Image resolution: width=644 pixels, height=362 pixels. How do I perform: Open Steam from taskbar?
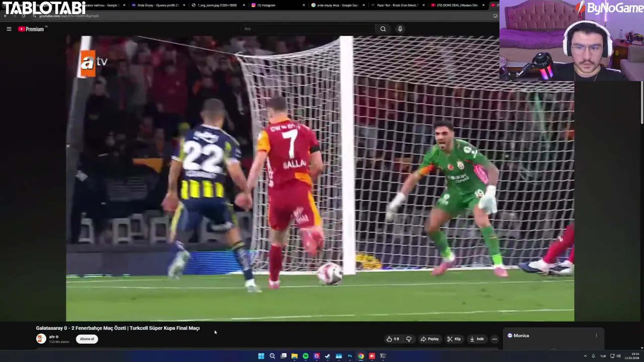coord(328,356)
